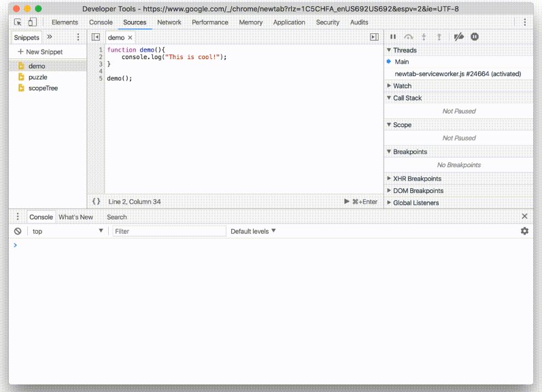542x392 pixels.
Task: Open console settings gear
Action: pos(524,231)
